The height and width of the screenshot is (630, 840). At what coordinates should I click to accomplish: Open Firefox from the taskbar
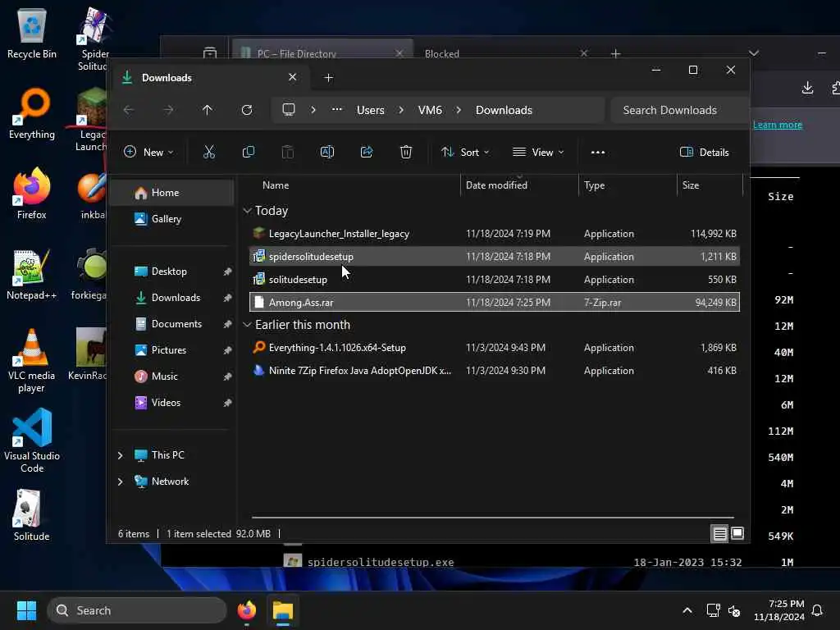(x=247, y=610)
